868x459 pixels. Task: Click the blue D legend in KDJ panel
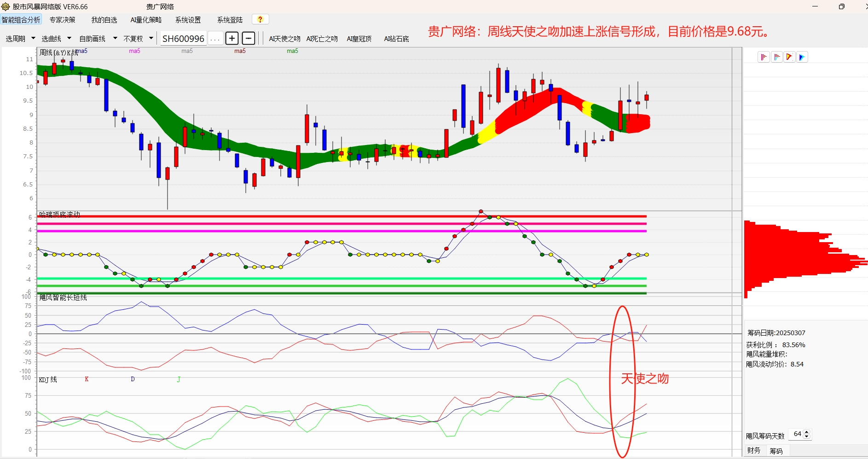tap(133, 379)
